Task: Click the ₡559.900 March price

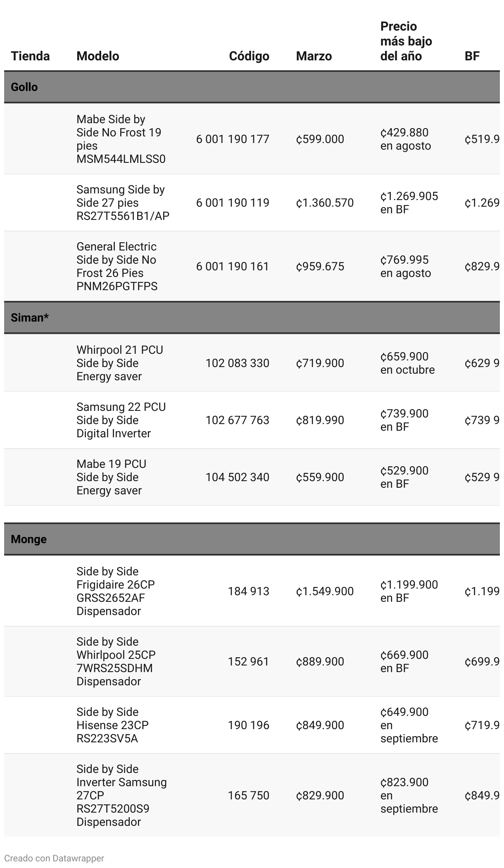Action: (320, 477)
